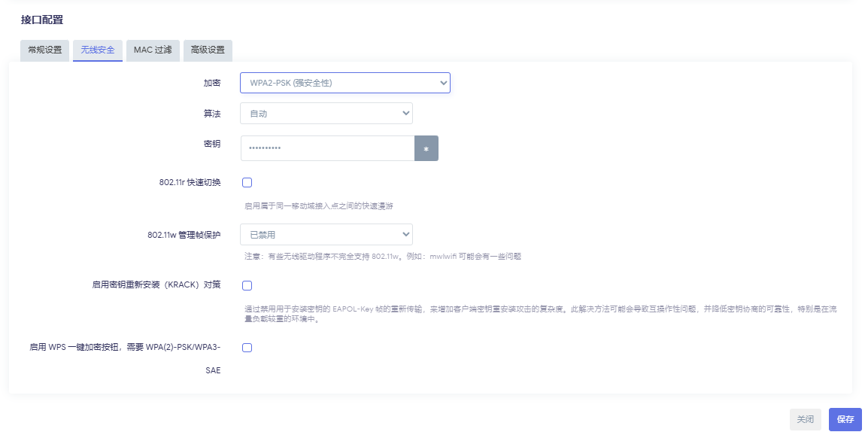Reveal the password with the asterisk button
Image resolution: width=868 pixels, height=435 pixels.
426,148
